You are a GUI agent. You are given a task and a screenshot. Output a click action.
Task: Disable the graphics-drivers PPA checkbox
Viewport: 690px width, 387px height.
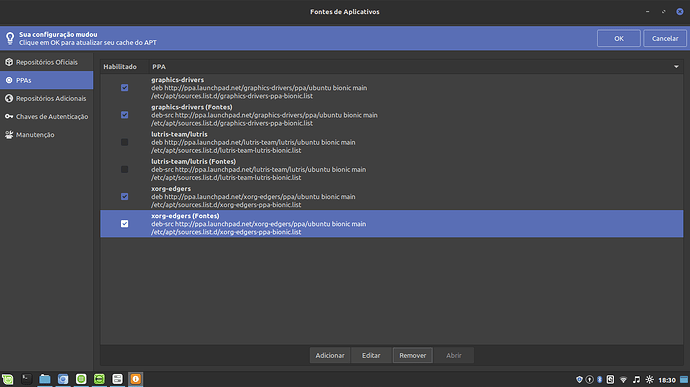click(x=125, y=88)
